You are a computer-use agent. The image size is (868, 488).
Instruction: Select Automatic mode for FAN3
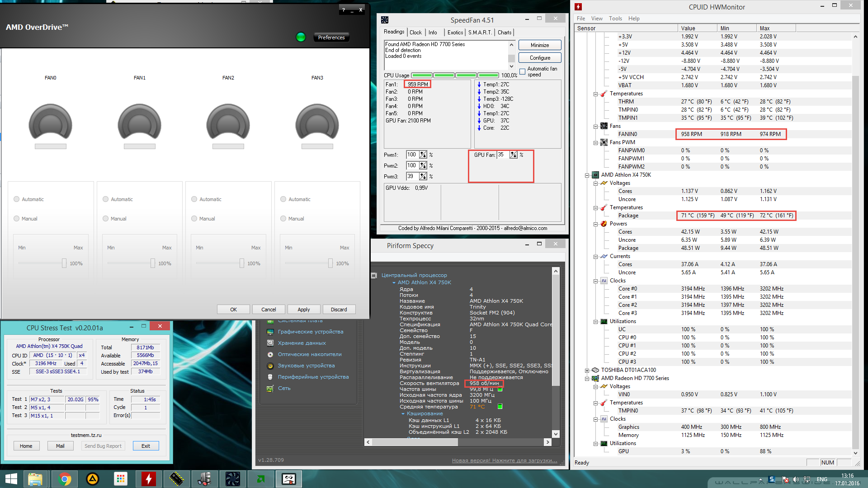283,199
